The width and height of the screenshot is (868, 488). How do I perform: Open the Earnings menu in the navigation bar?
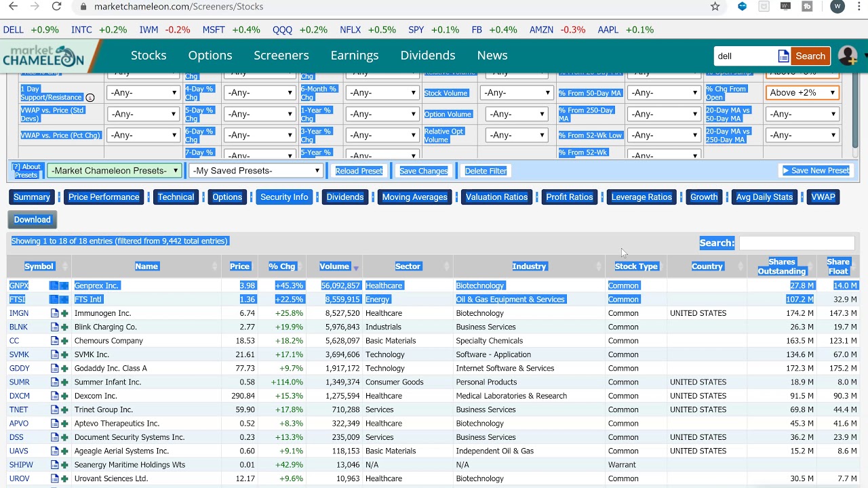point(355,56)
